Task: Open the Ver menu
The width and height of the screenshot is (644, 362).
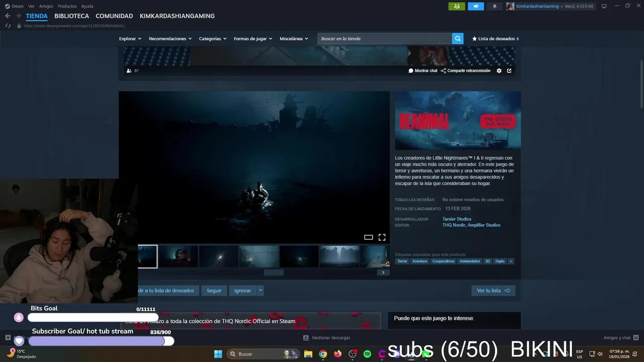Action: [31, 6]
